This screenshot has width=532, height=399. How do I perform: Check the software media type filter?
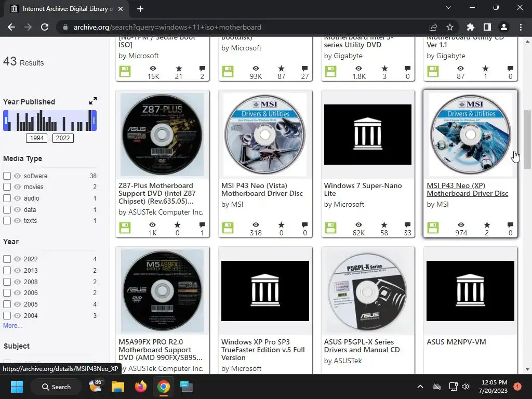pyautogui.click(x=7, y=176)
